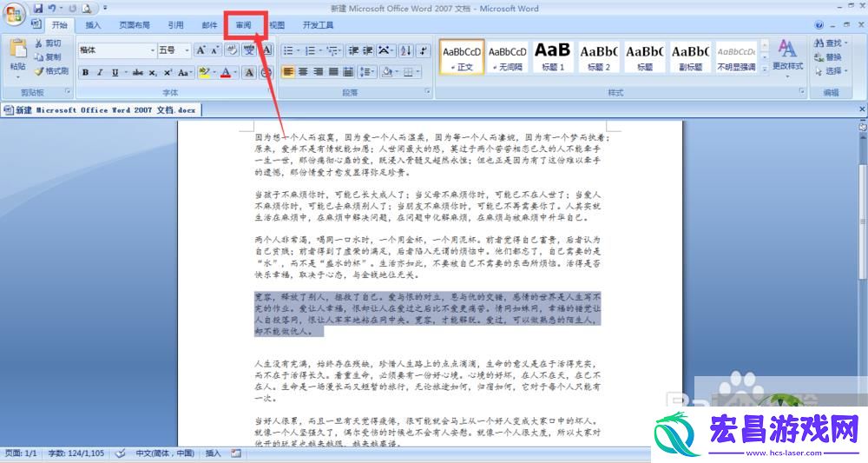Open Word help question mark
The width and height of the screenshot is (868, 463).
click(819, 25)
